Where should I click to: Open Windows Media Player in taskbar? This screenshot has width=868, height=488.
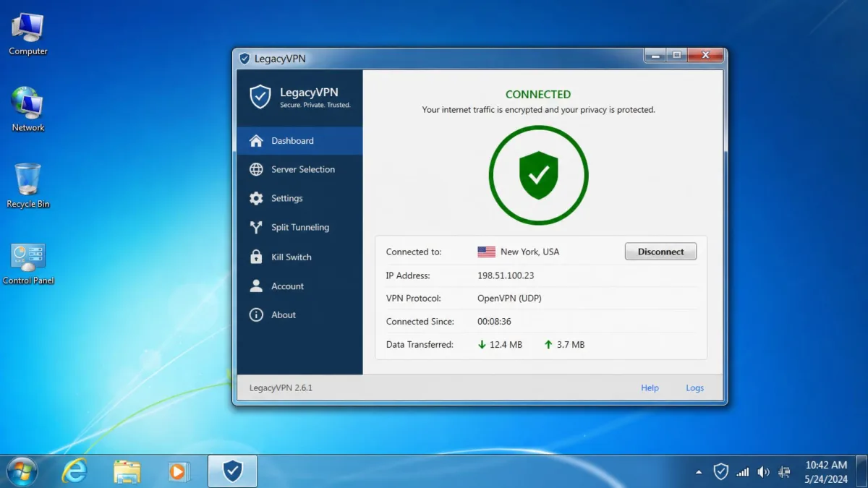click(177, 471)
